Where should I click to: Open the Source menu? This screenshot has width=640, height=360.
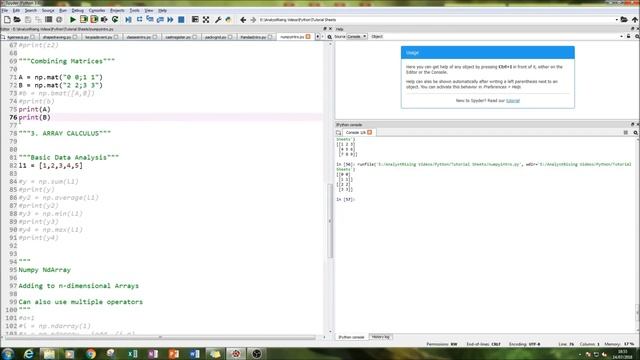click(48, 10)
